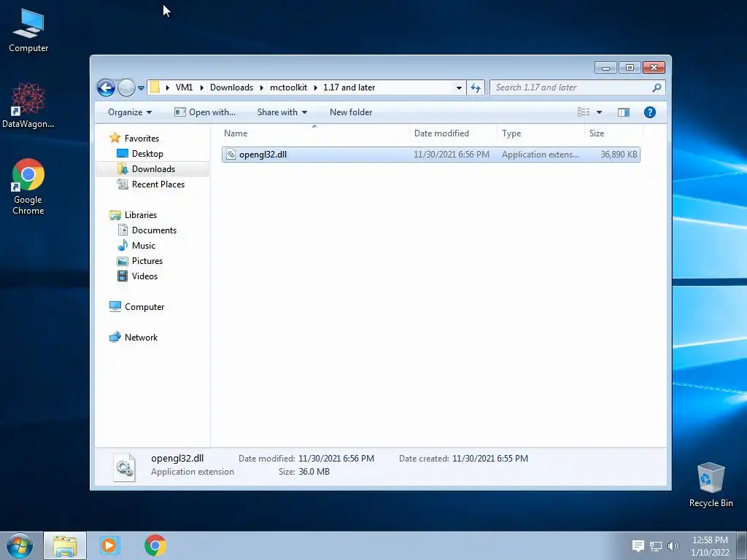Screen dimensions: 747x560
Task: Expand the arrow after mctoolkit breadcrumb
Action: (315, 87)
